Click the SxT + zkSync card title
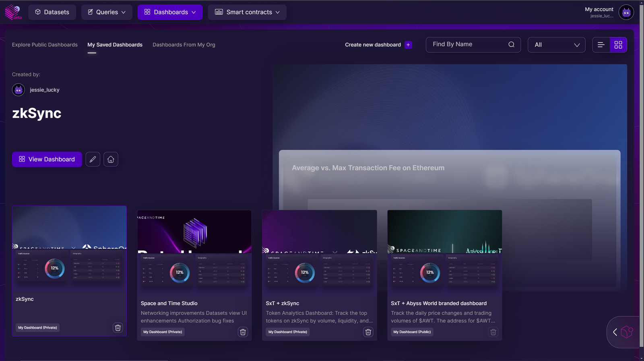 283,303
